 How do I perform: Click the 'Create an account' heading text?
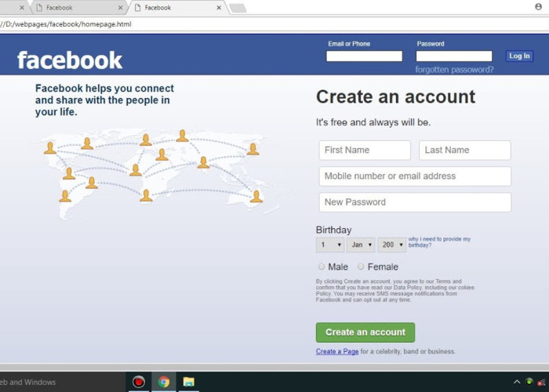(395, 96)
